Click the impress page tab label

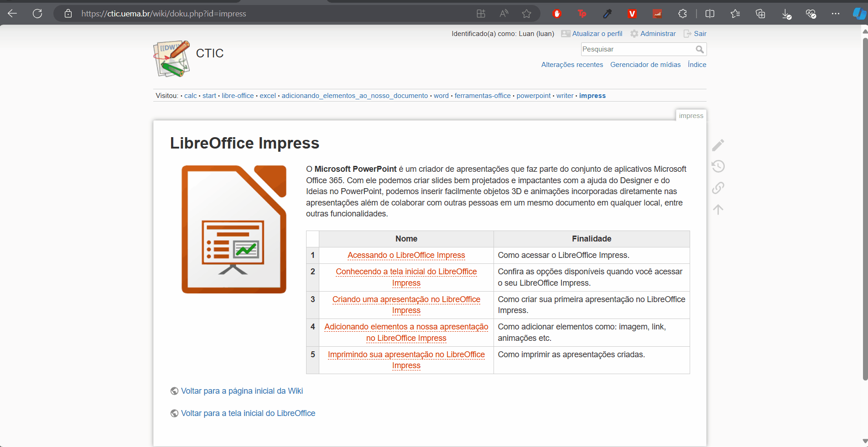[x=691, y=116]
